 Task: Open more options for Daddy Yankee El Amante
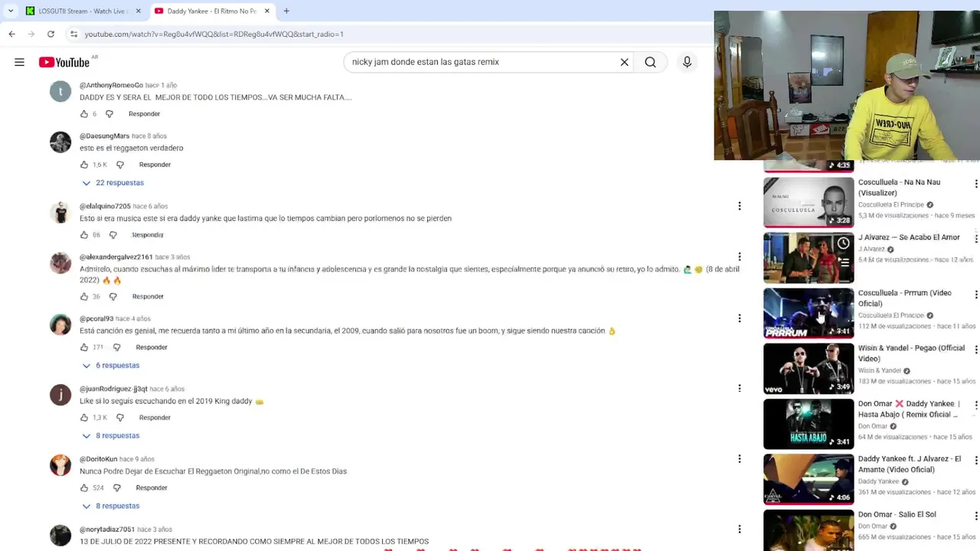point(975,461)
